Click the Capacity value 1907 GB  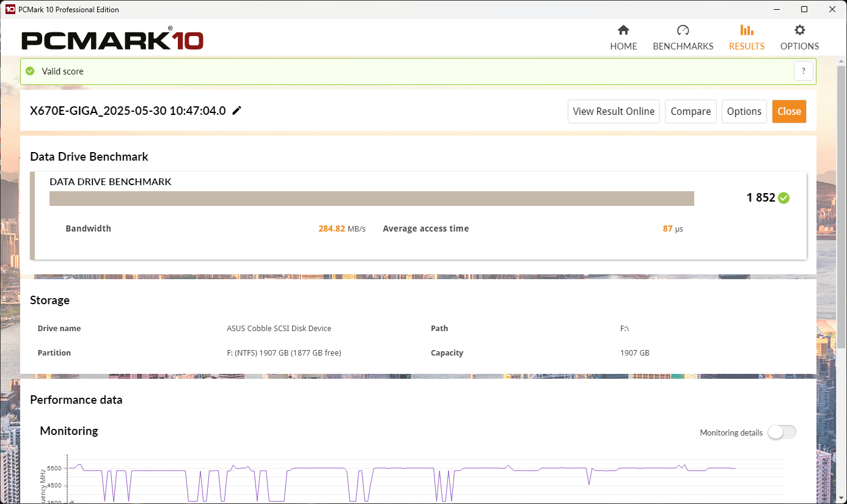pos(635,352)
